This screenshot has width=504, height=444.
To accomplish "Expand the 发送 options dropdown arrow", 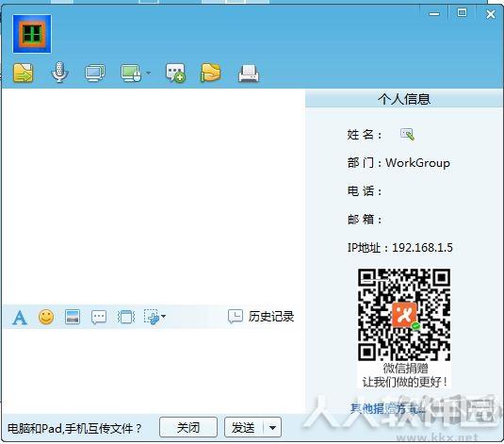I will click(272, 428).
